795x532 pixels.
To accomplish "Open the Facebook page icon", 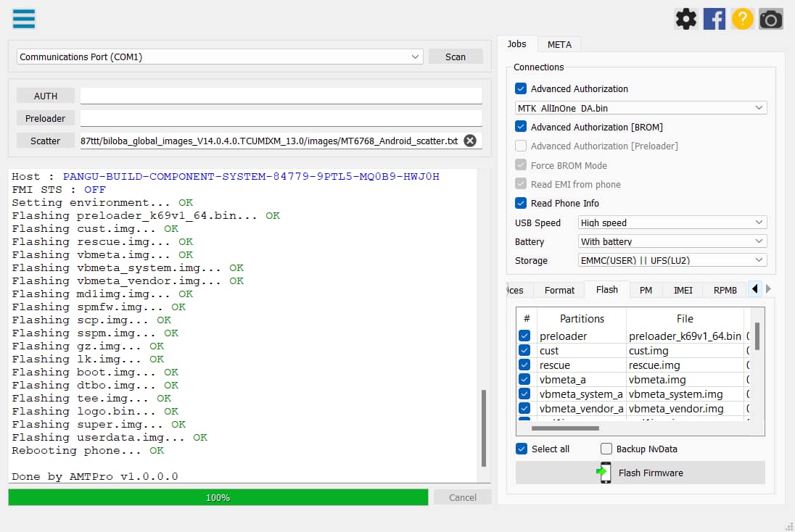I will coord(714,20).
